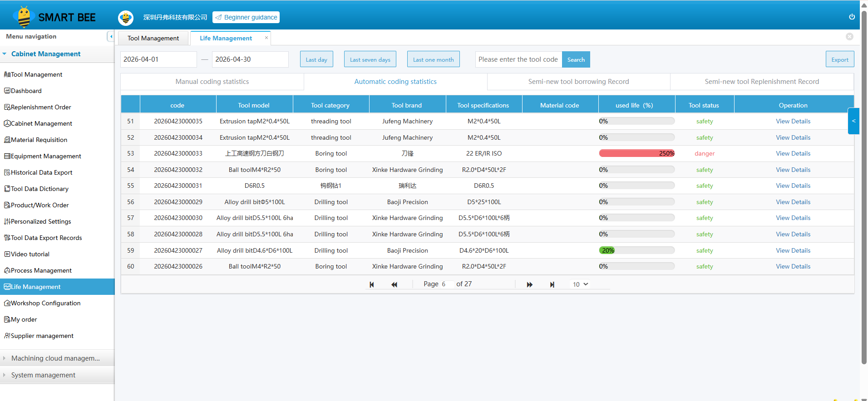
Task: Click the Smart Bee logo
Action: coord(54,17)
